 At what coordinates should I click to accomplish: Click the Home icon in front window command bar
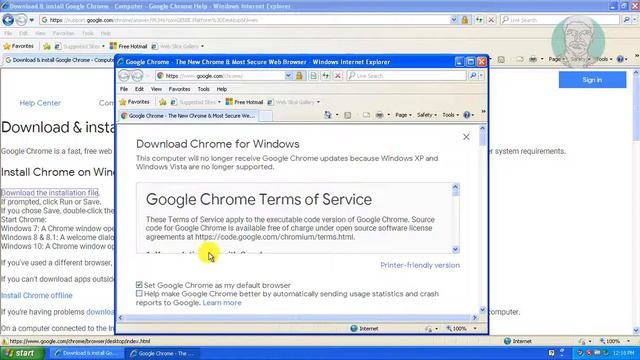coord(327,115)
